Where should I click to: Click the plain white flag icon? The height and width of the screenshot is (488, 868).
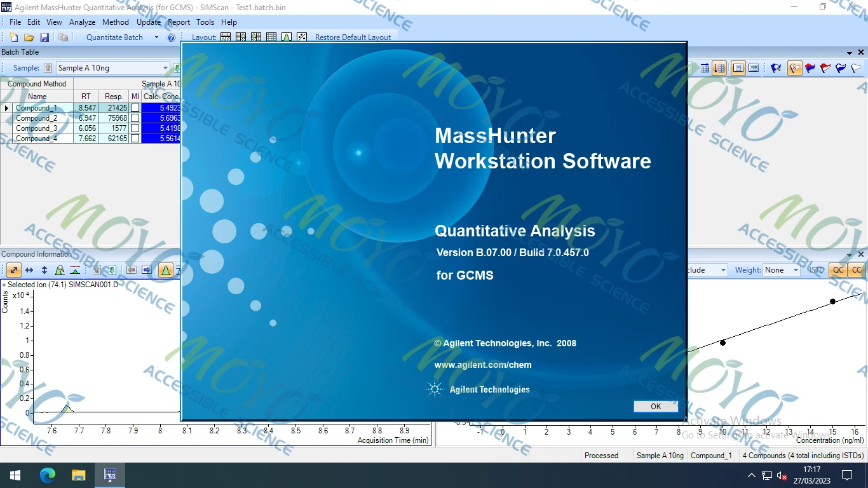856,68
